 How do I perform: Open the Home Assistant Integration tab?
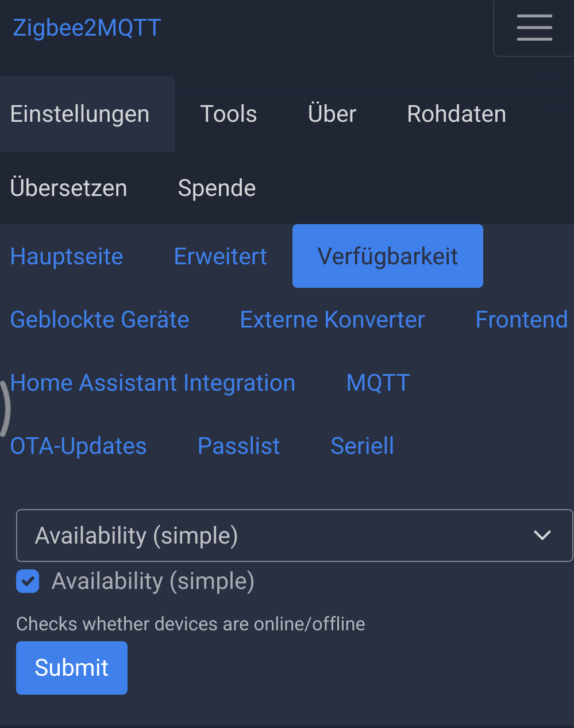tap(152, 383)
